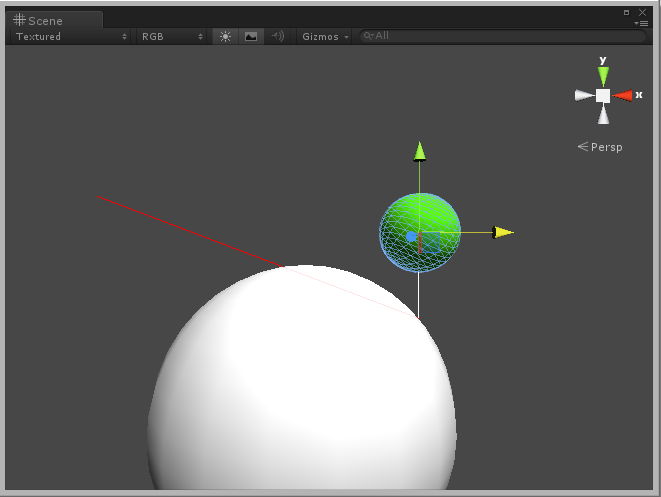This screenshot has height=497, width=661.
Task: Open search filter magnifier dropdown
Action: coord(369,36)
